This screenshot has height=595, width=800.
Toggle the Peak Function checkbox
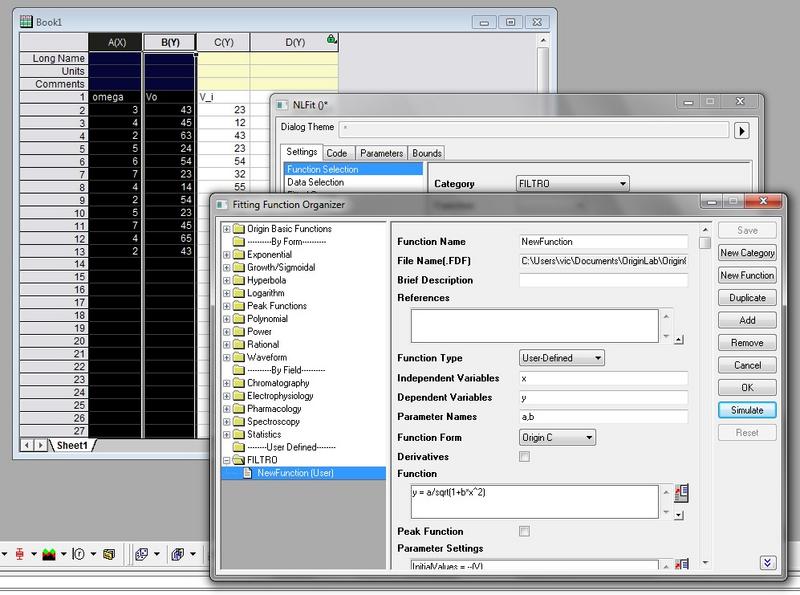(x=524, y=531)
